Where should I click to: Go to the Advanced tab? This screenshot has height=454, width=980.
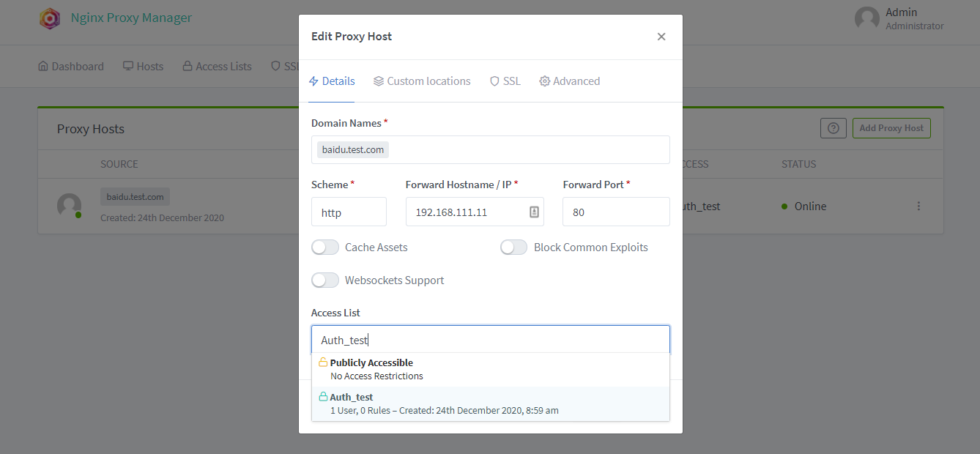click(x=569, y=81)
